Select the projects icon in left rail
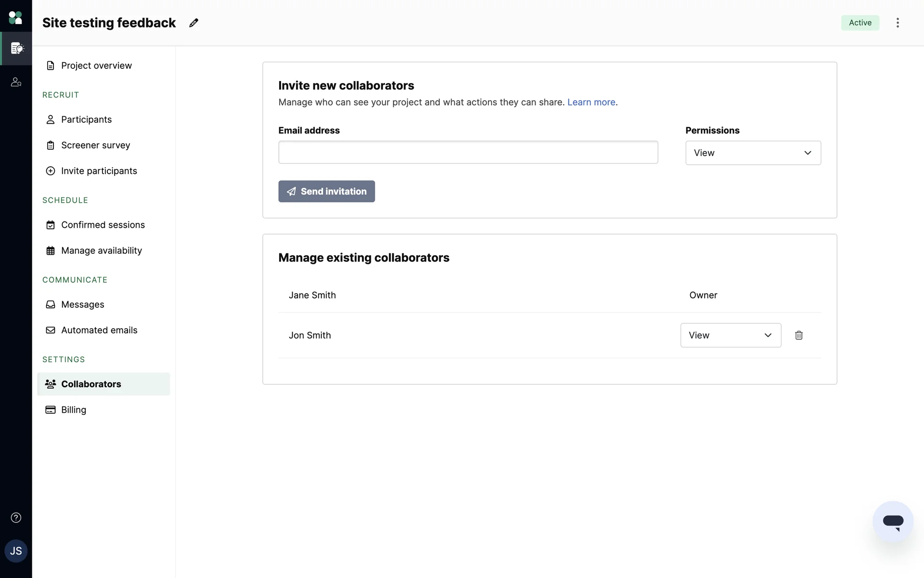 17,48
